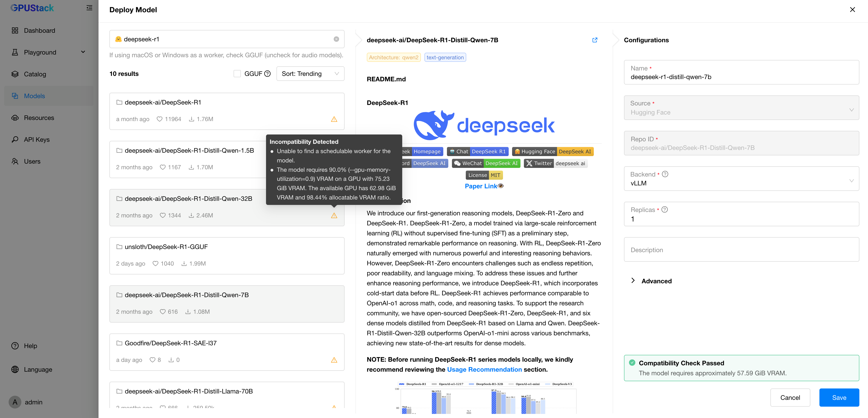Close the Deploy Model dialog
Image resolution: width=868 pixels, height=418 pixels.
coord(852,10)
